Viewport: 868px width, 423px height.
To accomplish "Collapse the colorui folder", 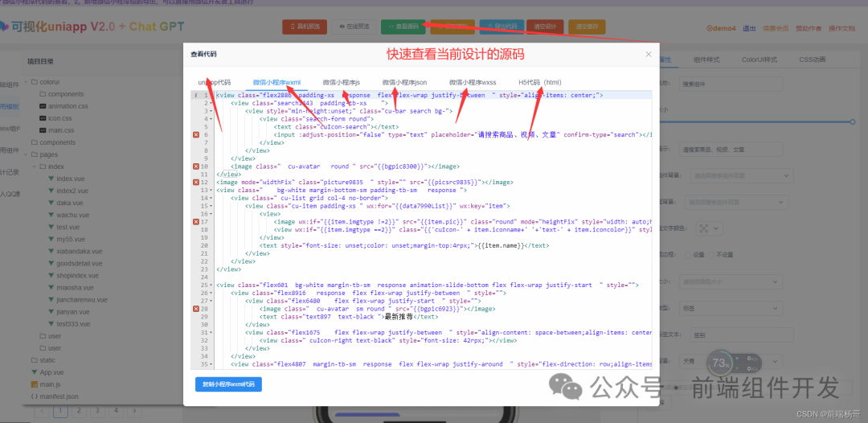I will click(27, 82).
